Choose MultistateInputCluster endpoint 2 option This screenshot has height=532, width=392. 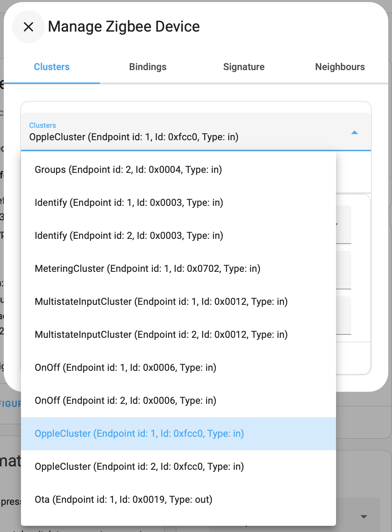[x=178, y=335]
